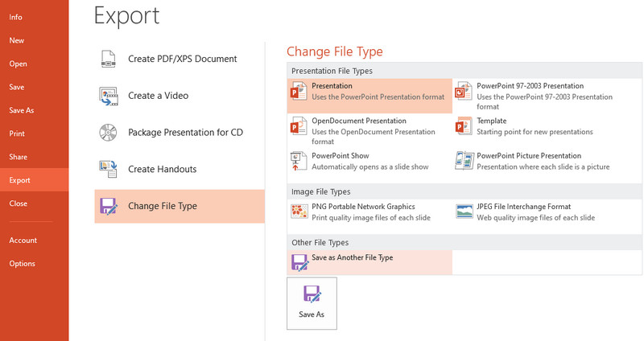Click the Create a Video icon
This screenshot has width=644, height=341.
tap(109, 96)
